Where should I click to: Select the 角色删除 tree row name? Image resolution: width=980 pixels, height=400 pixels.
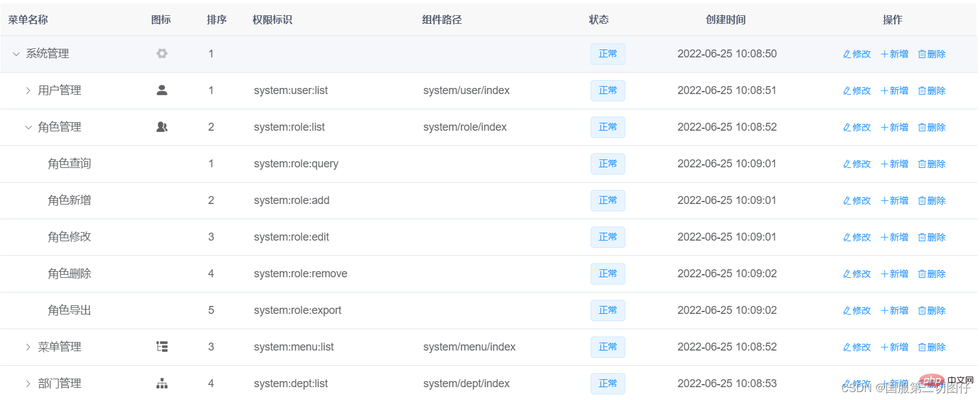[70, 274]
